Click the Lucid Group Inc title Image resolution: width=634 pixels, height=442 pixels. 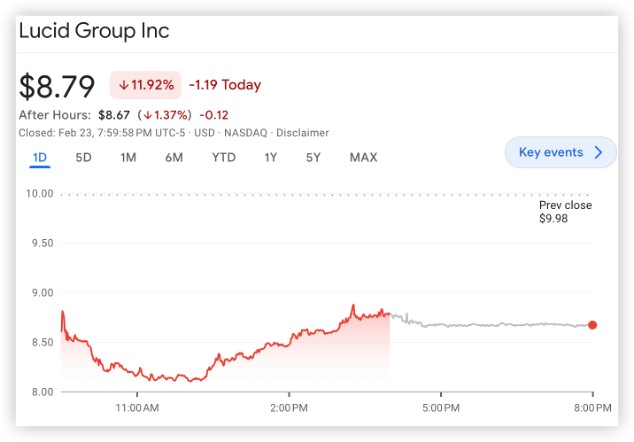(94, 30)
